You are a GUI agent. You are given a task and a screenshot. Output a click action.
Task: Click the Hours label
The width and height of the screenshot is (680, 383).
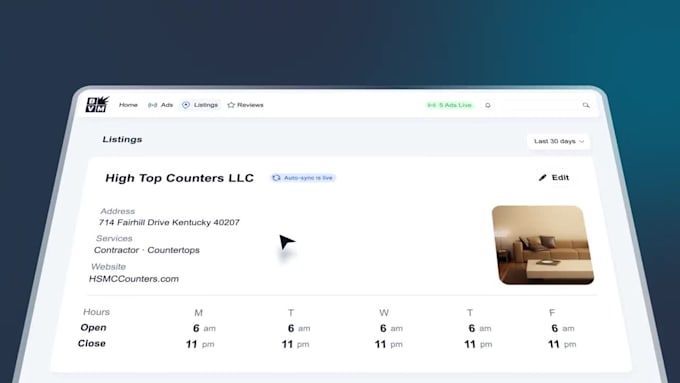click(96, 312)
